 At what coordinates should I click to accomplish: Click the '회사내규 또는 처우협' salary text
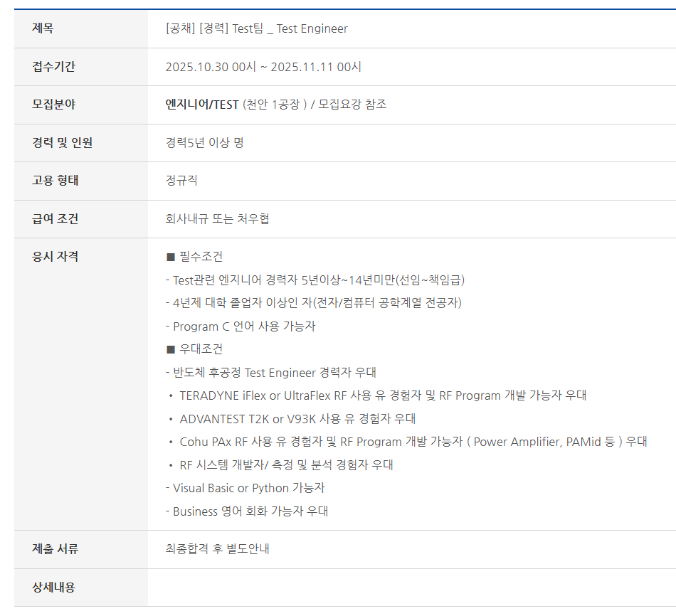[x=217, y=219]
